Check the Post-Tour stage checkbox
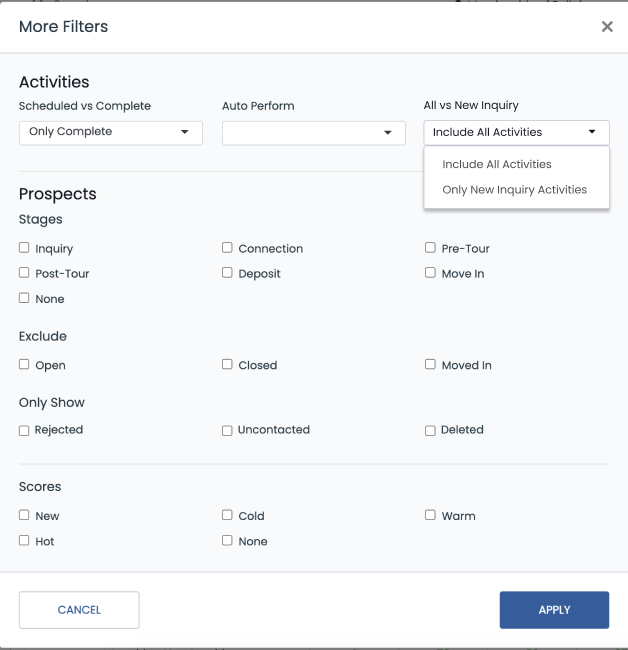 tap(24, 273)
